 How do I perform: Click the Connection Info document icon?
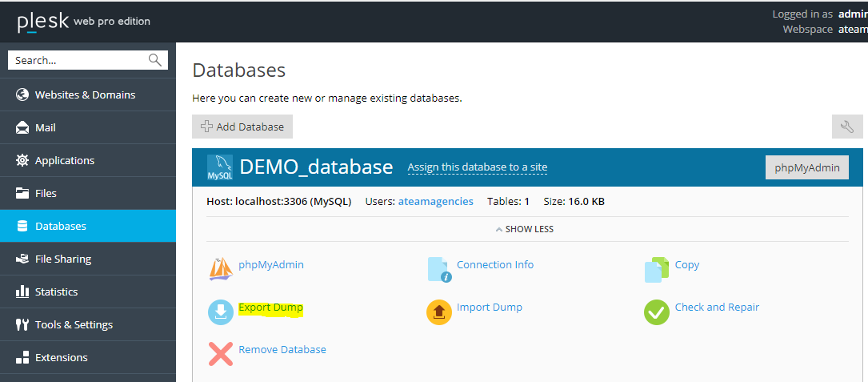pos(439,269)
